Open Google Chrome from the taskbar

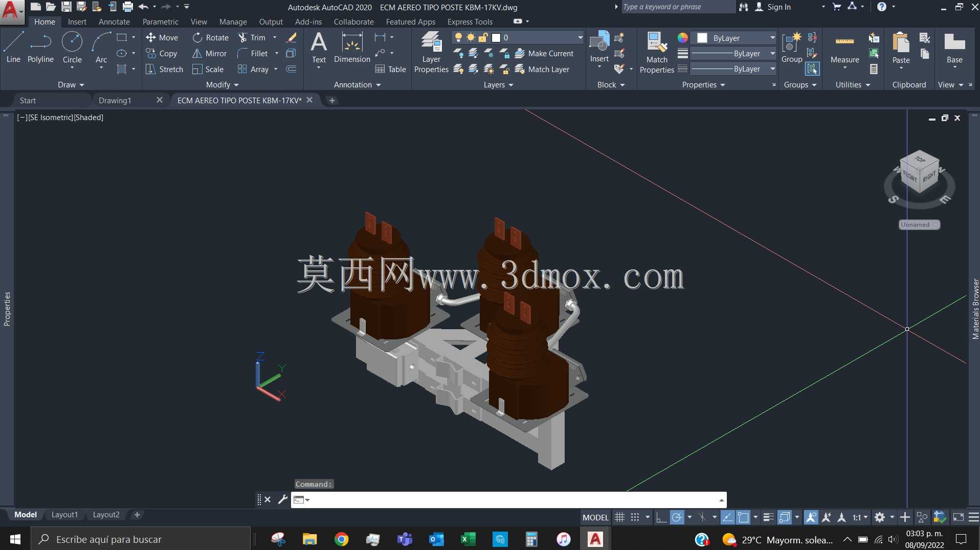(x=341, y=539)
